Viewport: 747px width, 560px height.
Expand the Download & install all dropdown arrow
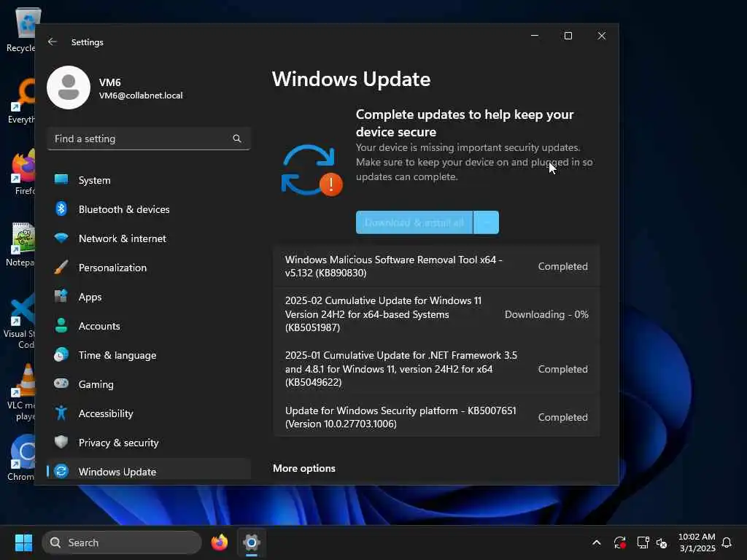point(487,222)
